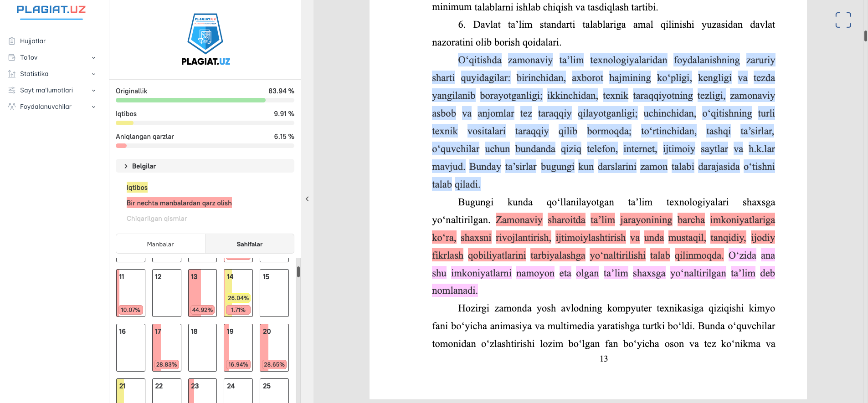Open page 21 thumbnail
Screen dimensions: 868x403
point(131,391)
